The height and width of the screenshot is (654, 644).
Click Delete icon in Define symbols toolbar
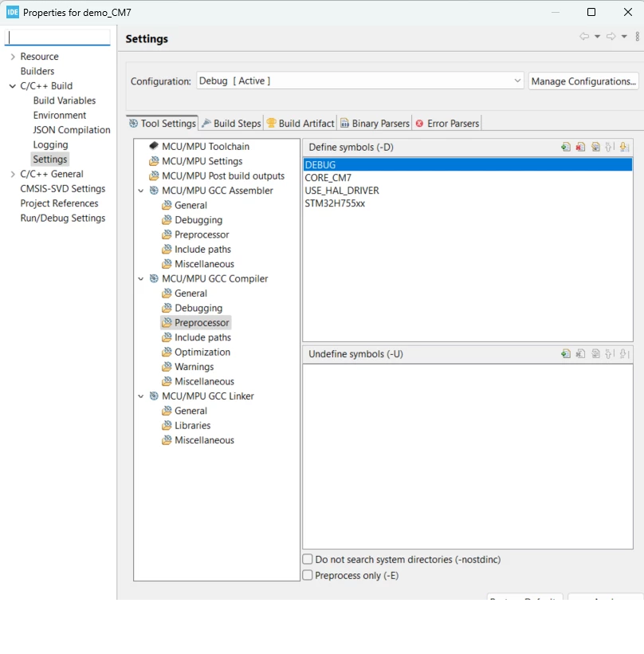(580, 147)
